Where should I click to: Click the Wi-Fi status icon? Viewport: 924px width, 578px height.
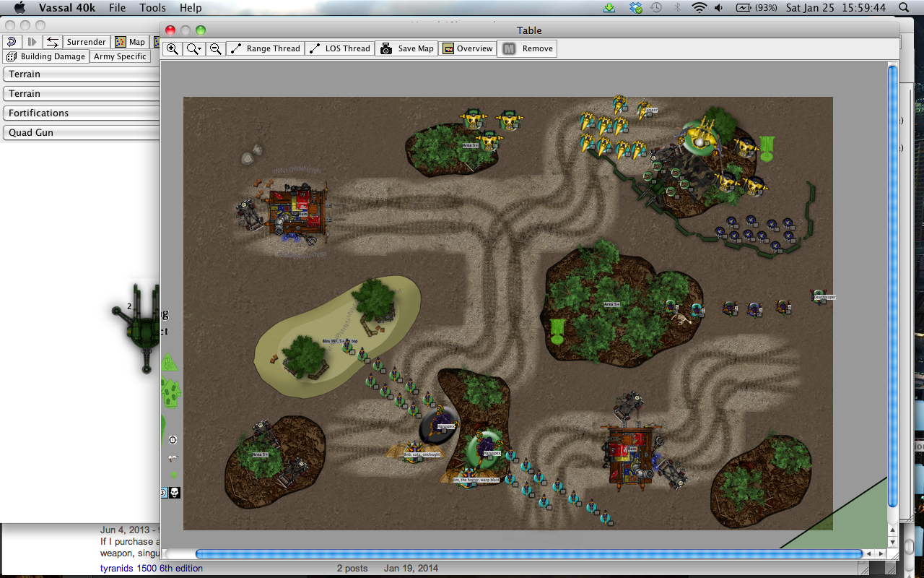click(x=698, y=8)
